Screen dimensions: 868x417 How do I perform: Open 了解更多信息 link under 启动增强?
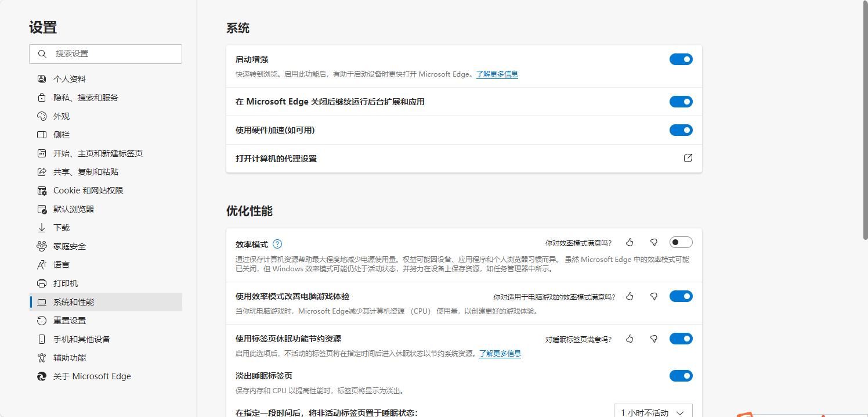(497, 74)
